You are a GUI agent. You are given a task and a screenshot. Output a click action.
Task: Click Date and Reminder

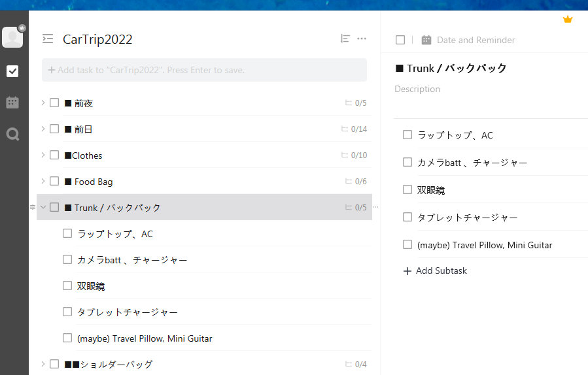coord(476,40)
